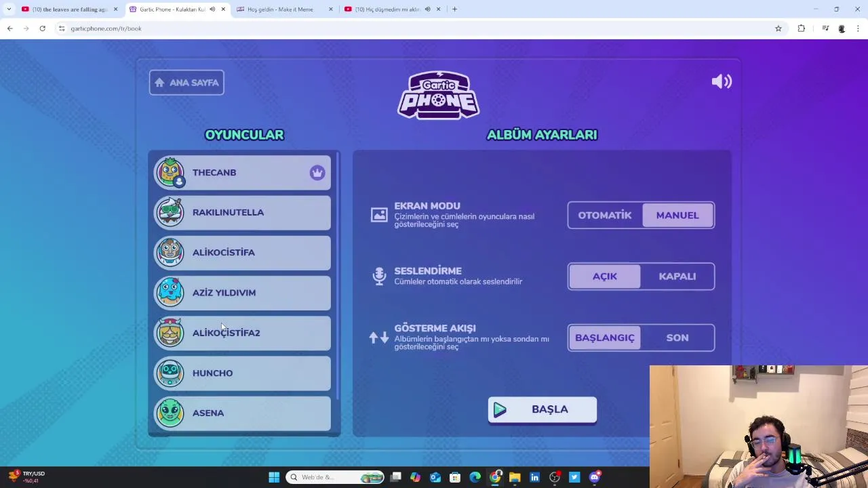Click the Windows taskbar search box

335,477
